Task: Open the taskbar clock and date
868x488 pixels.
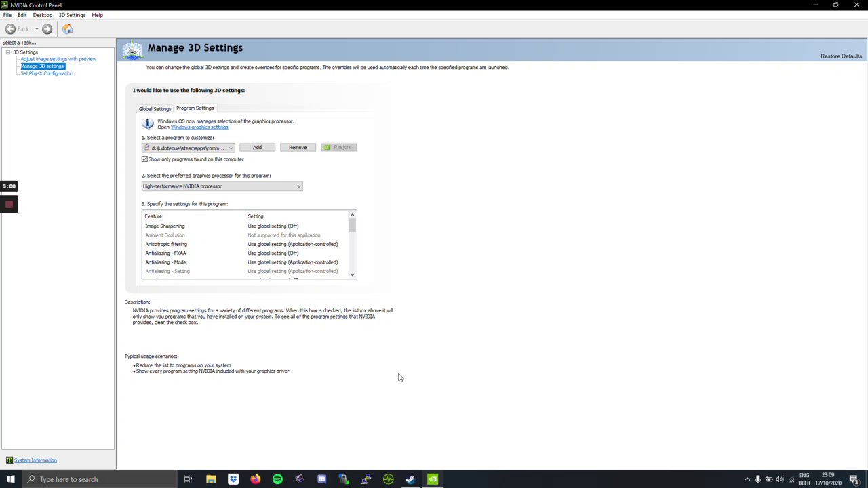Action: 828,479
